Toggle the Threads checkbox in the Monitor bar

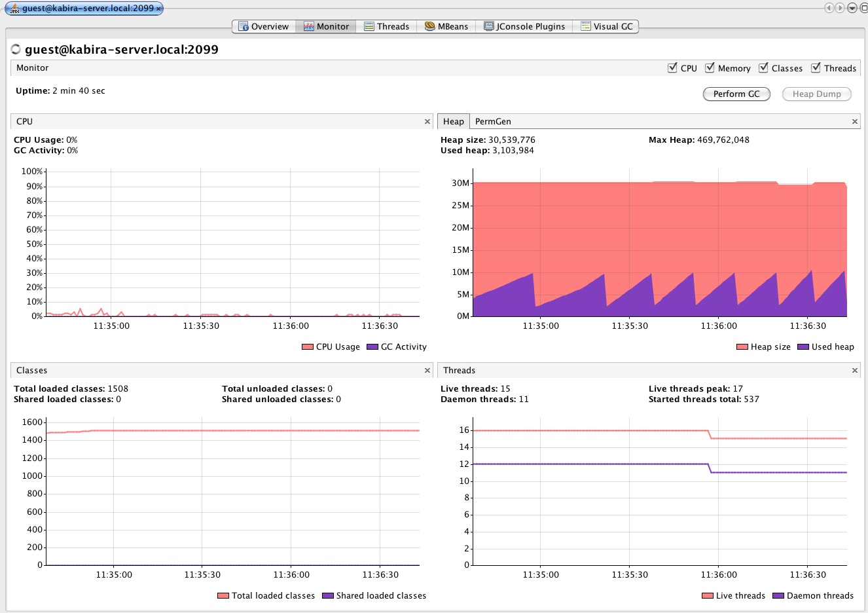pos(816,68)
